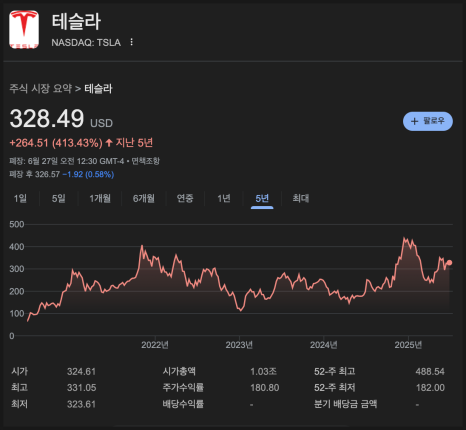
Task: Click the 배당수익률 label
Action: pyautogui.click(x=183, y=404)
